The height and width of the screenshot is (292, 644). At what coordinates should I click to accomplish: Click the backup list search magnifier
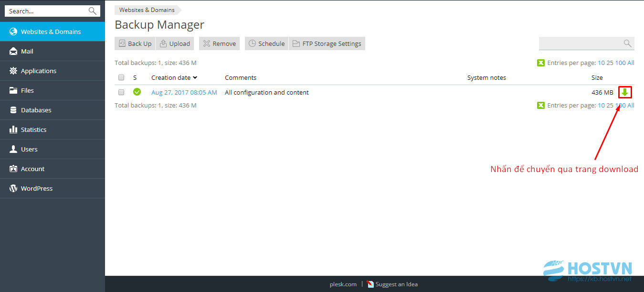tap(628, 43)
